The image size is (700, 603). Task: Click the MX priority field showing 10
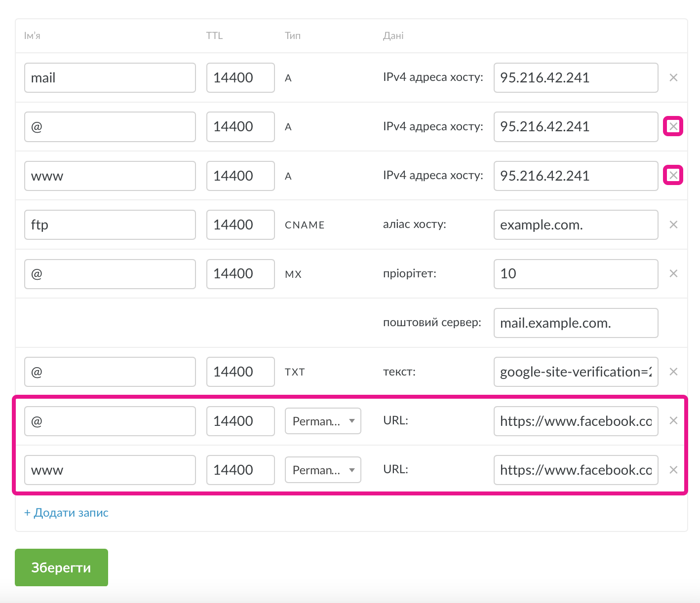tap(576, 274)
